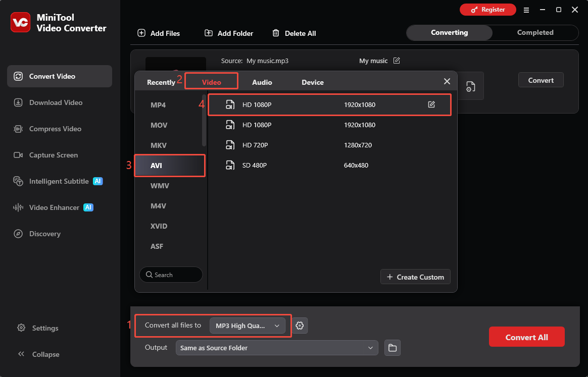
Task: Click Delete All
Action: click(x=294, y=33)
